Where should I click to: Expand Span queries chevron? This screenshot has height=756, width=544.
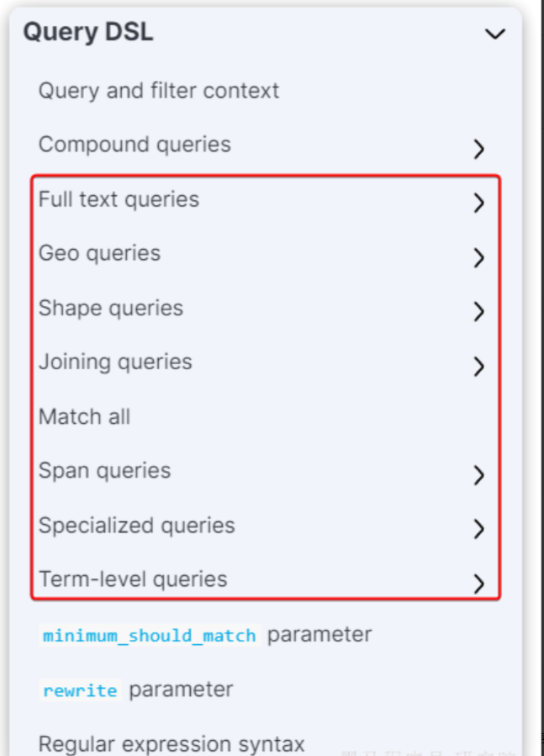coord(478,474)
